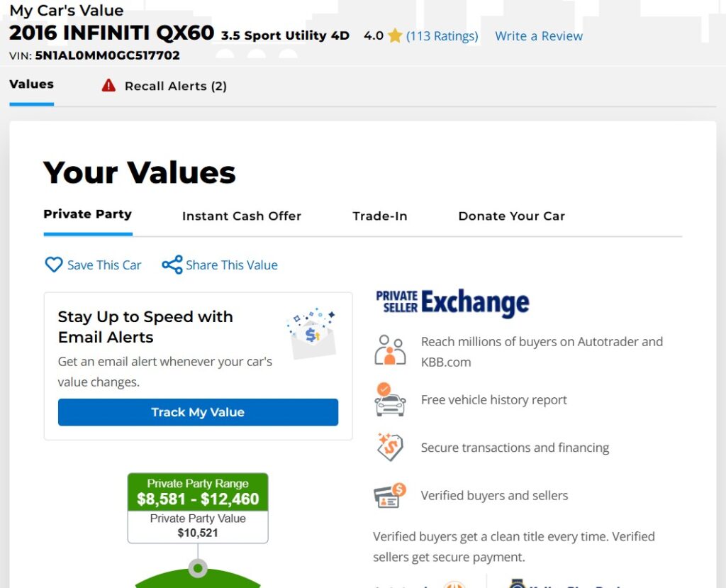Click the secure transactions price tag icon
The width and height of the screenshot is (726, 588).
pos(390,448)
